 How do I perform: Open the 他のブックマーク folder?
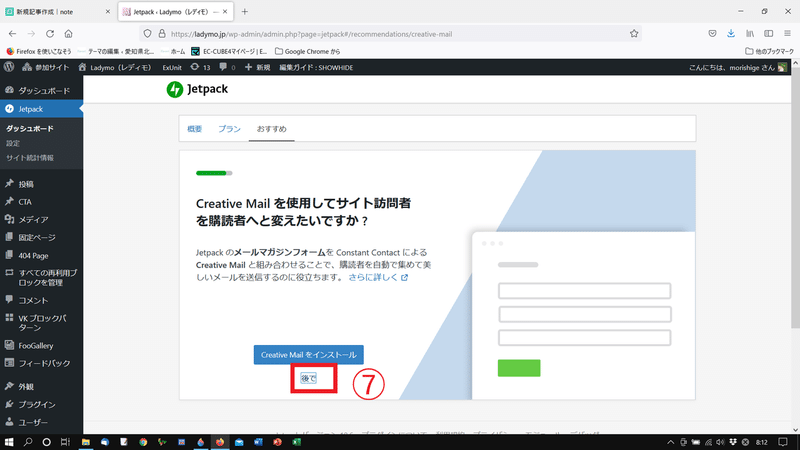(769, 51)
